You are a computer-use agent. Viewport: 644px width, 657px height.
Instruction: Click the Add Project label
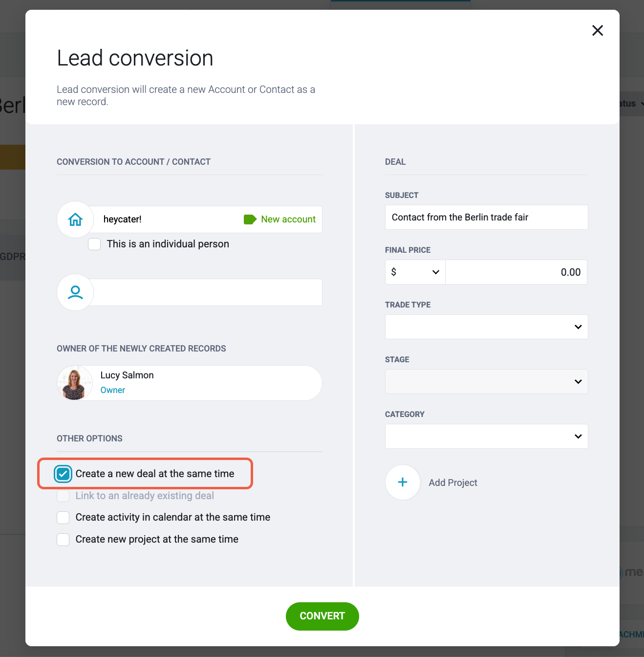coord(453,482)
